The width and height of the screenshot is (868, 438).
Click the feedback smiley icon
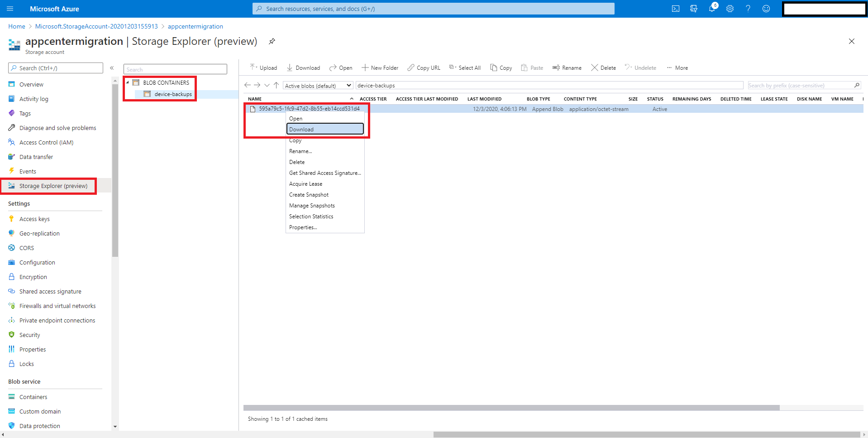point(766,9)
